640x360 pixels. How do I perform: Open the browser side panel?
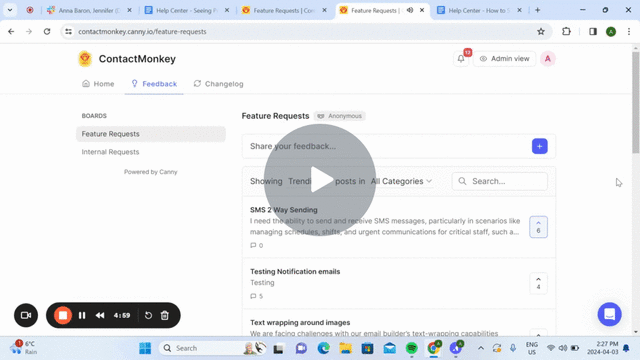(593, 31)
